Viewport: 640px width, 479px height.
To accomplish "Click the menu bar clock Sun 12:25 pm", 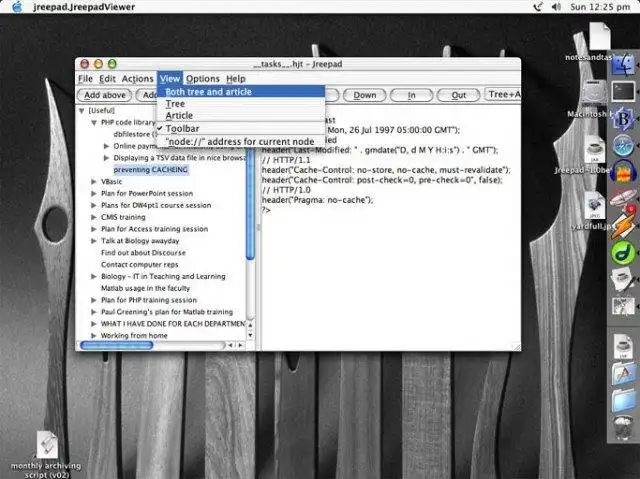I will point(600,7).
